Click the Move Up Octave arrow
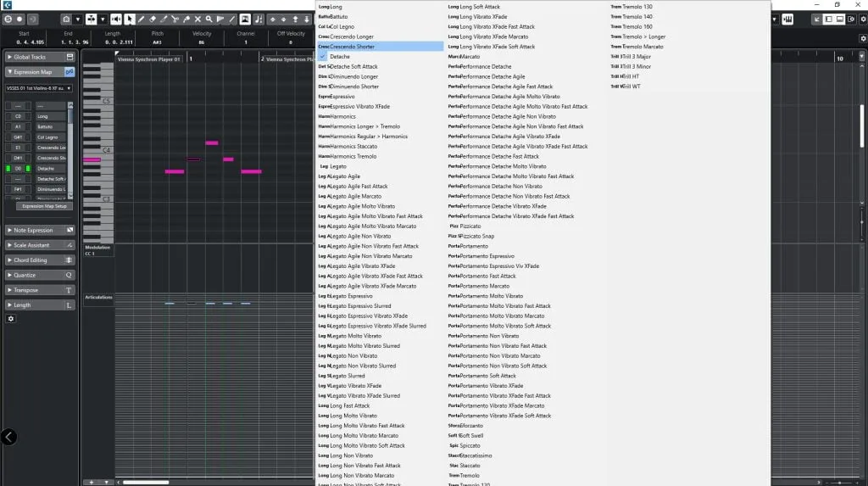This screenshot has height=486, width=868. pyautogui.click(x=295, y=19)
